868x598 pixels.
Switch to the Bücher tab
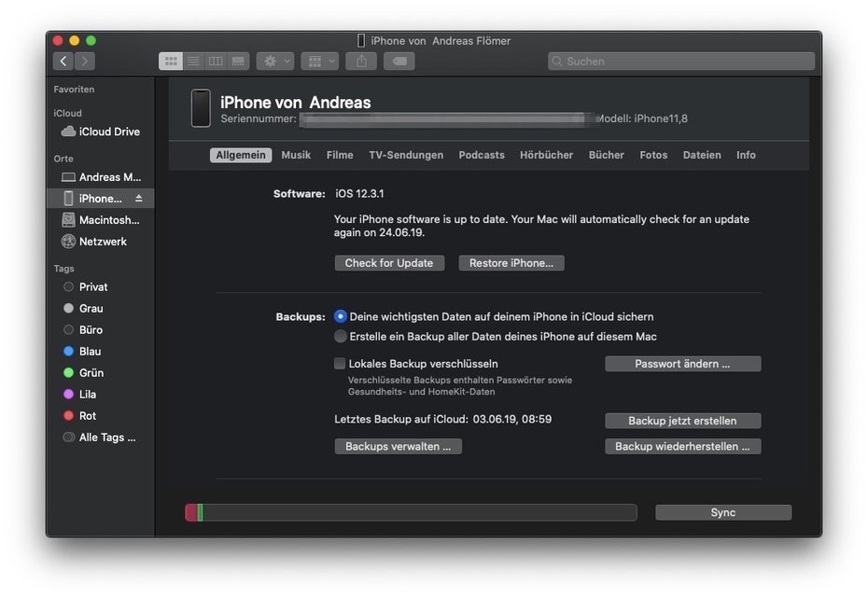(606, 155)
